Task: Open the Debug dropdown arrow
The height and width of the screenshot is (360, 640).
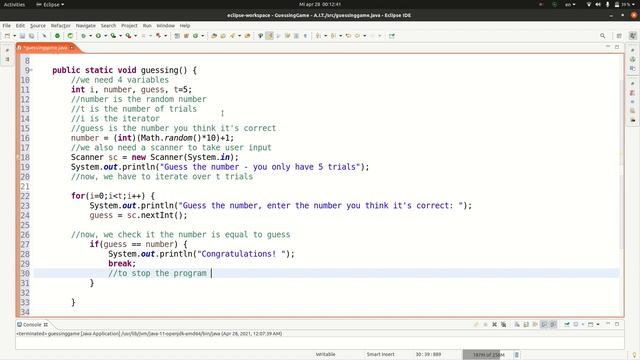Action: pos(90,36)
